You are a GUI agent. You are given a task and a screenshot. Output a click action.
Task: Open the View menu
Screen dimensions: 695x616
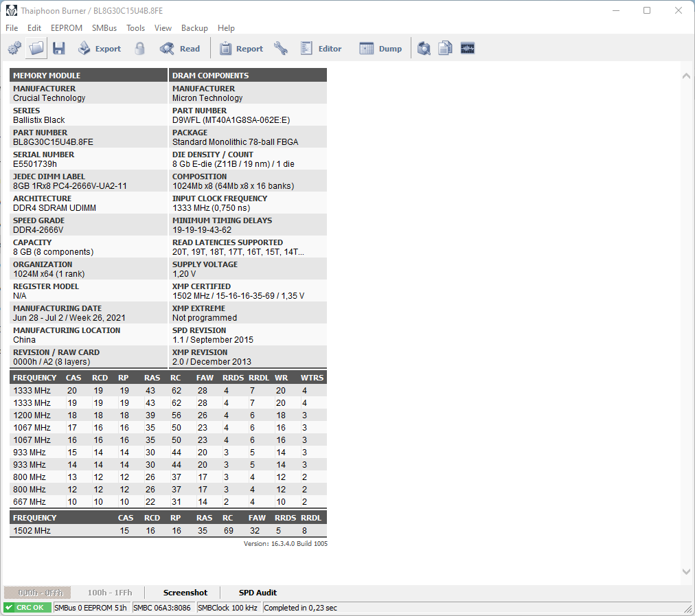click(x=163, y=28)
